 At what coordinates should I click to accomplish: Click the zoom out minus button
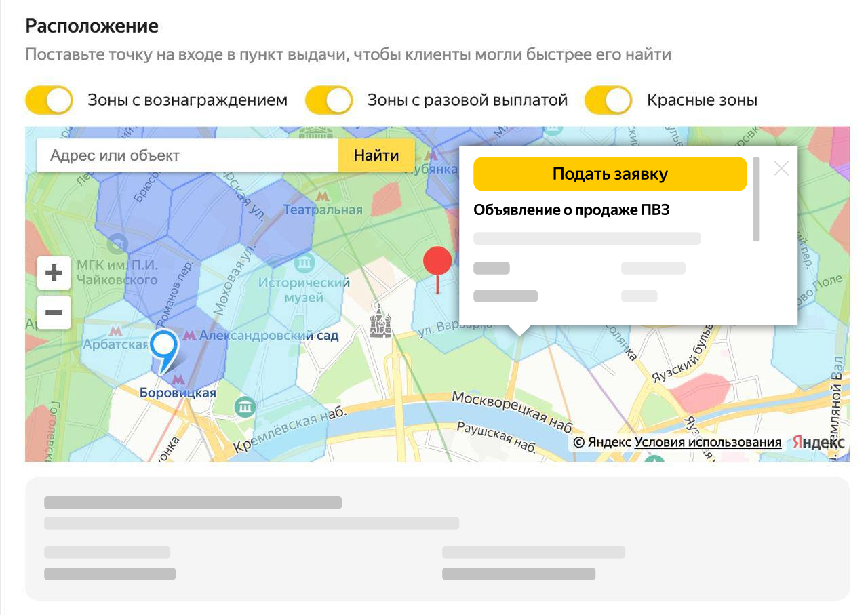click(x=54, y=313)
